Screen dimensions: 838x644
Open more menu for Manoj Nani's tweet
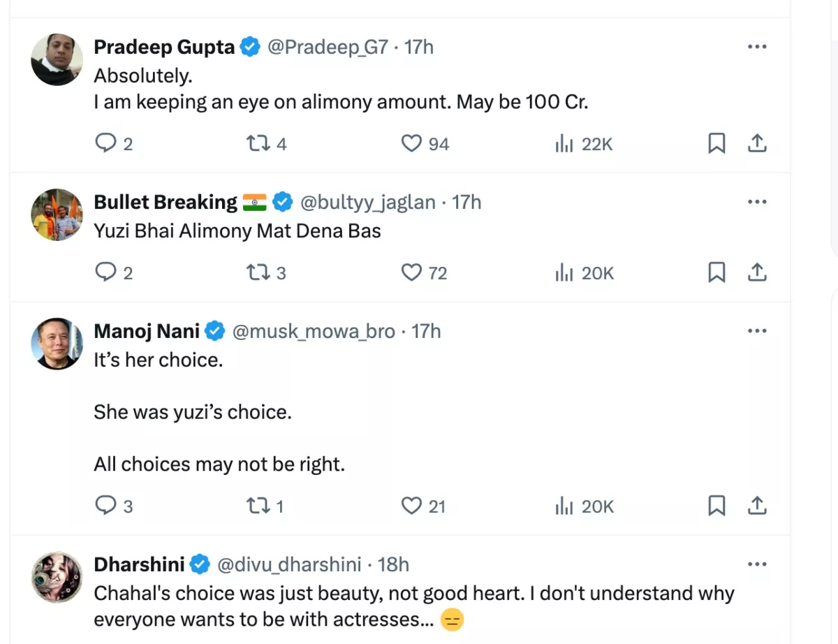(757, 330)
